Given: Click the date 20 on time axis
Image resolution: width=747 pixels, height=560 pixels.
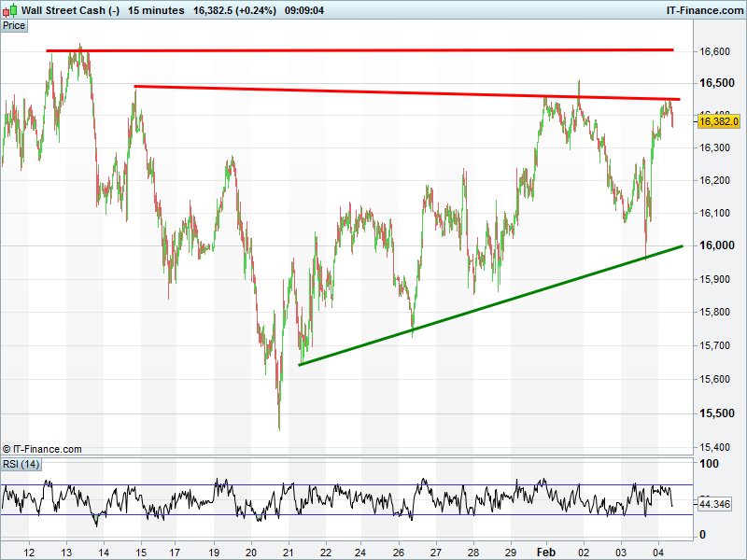Looking at the screenshot, I should pyautogui.click(x=251, y=553).
